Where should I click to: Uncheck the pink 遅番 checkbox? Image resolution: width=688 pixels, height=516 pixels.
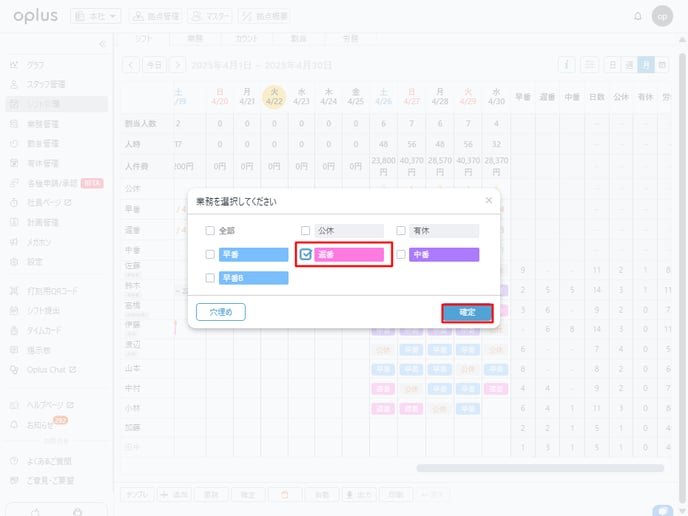point(306,255)
